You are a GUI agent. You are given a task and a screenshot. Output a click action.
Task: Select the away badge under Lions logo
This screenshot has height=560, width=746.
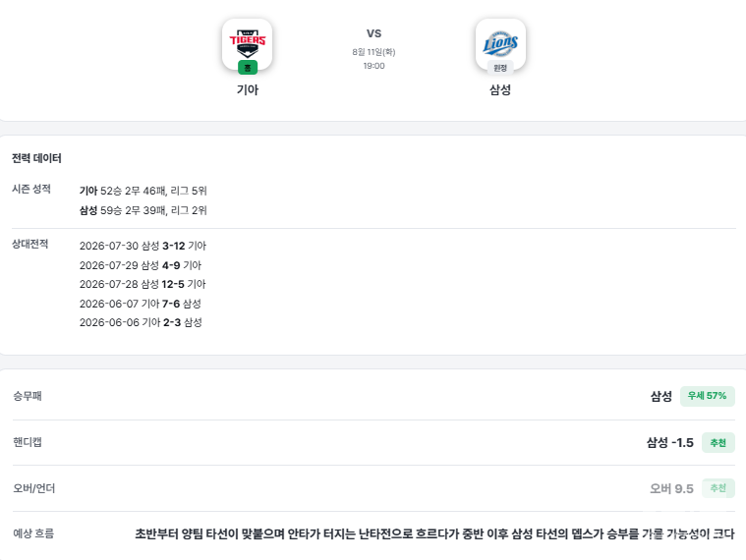500,68
